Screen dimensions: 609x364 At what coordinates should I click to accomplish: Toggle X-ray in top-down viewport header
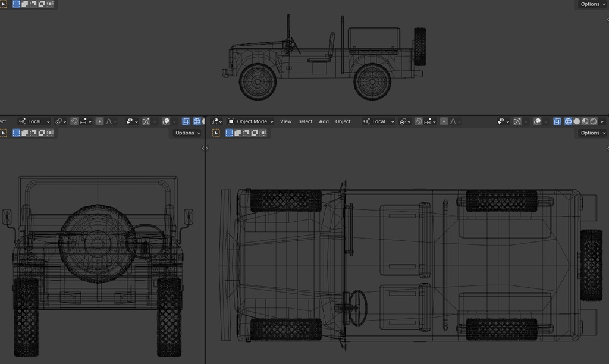coord(557,121)
